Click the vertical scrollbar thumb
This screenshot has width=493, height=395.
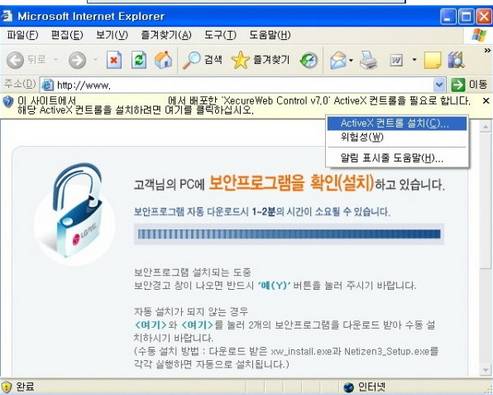pyautogui.click(x=485, y=200)
